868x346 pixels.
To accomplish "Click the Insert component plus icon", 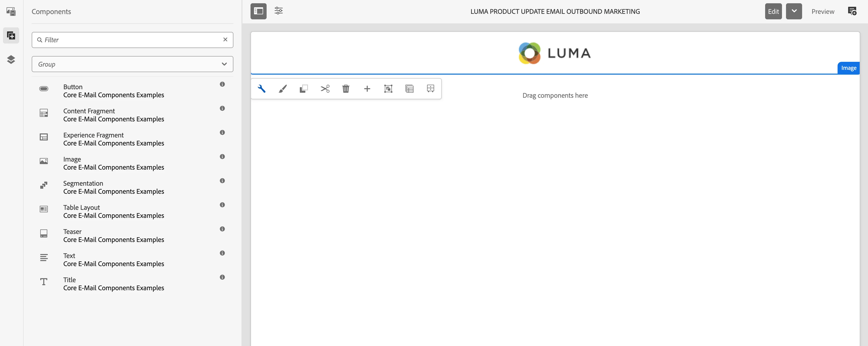I will coord(367,88).
